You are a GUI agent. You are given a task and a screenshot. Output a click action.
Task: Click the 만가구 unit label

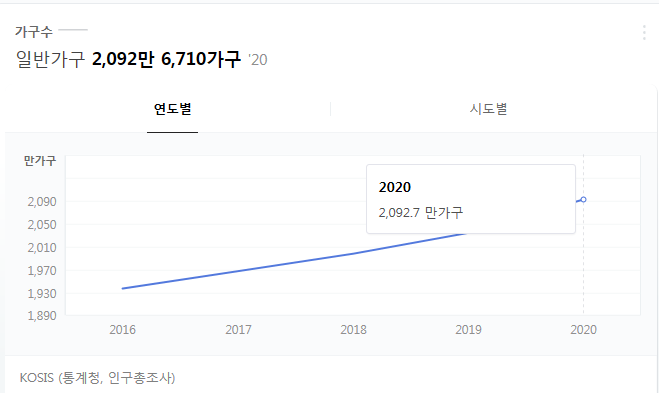click(40, 161)
